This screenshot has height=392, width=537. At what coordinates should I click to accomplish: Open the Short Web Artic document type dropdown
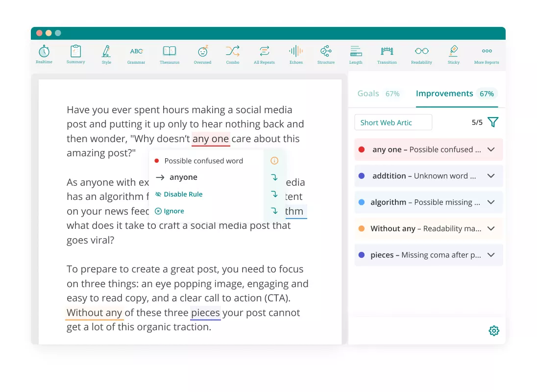393,122
